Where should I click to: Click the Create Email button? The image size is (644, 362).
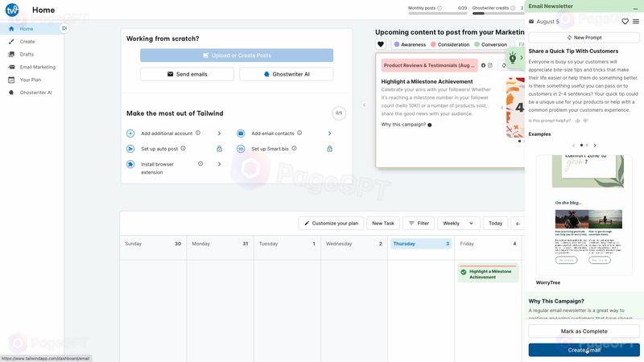tap(584, 350)
